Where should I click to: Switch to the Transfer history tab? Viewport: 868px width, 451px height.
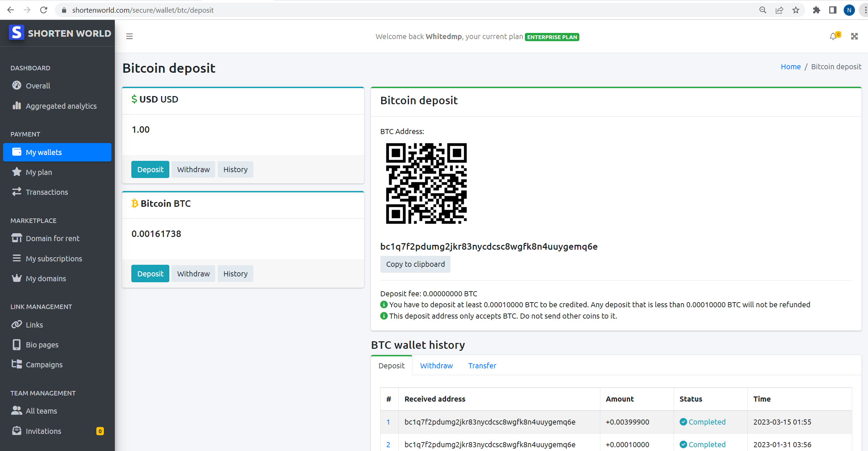pyautogui.click(x=482, y=366)
